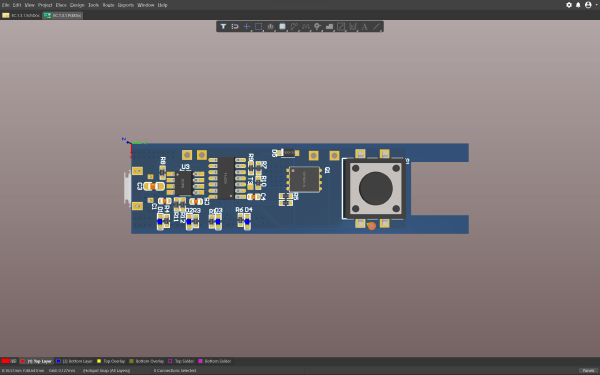Open the Tools menu
Screen dimensions: 600x375
(x=93, y=5)
